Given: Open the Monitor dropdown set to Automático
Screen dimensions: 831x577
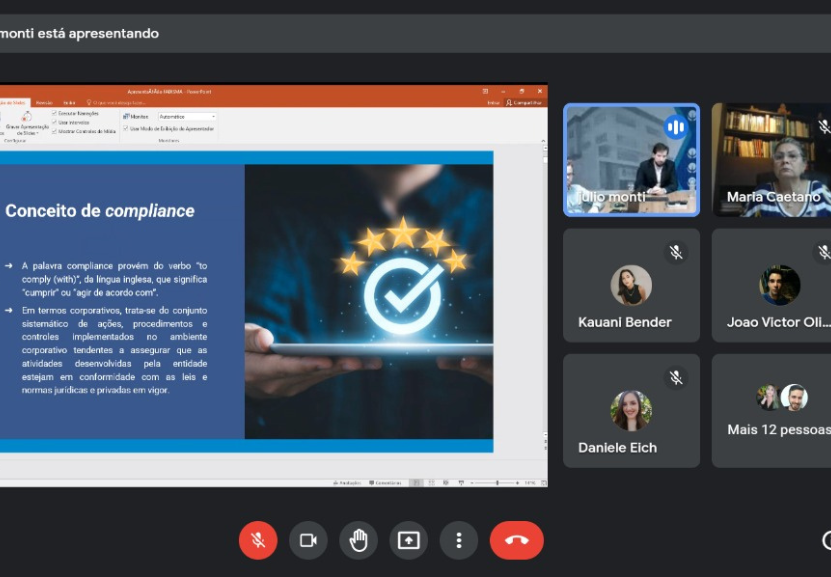Looking at the screenshot, I should [186, 117].
